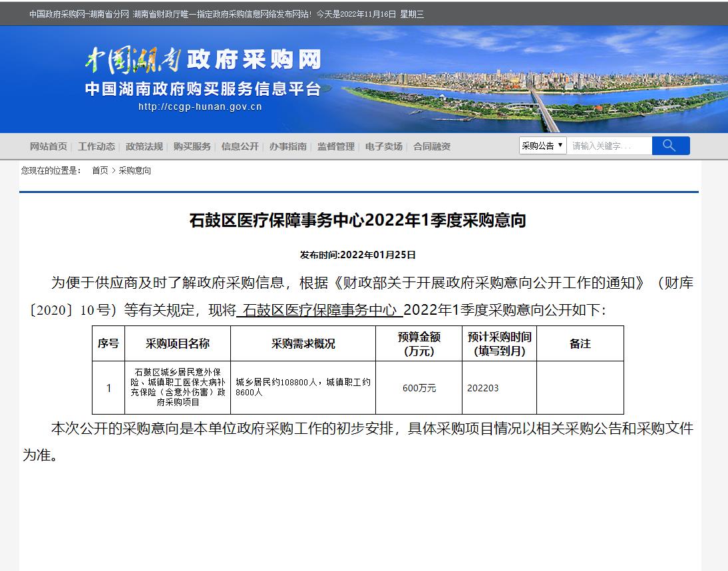Click the 采购需求概况 column header
Image resolution: width=728 pixels, height=571 pixels.
pos(303,343)
